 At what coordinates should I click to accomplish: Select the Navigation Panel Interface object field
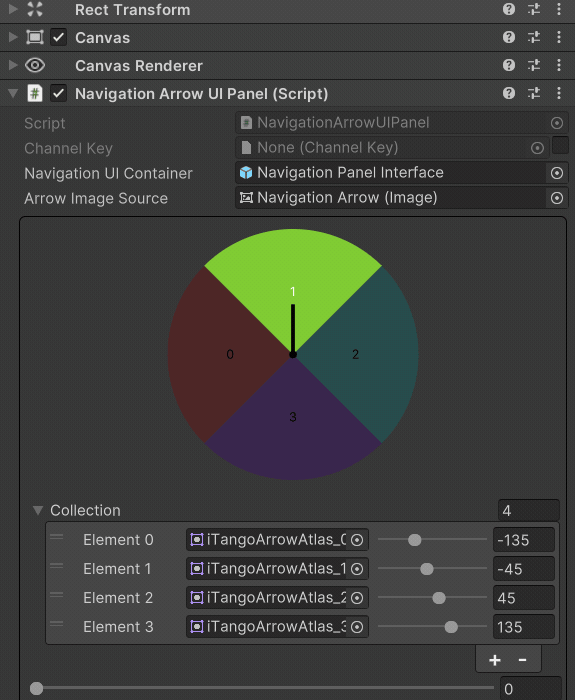tap(402, 173)
